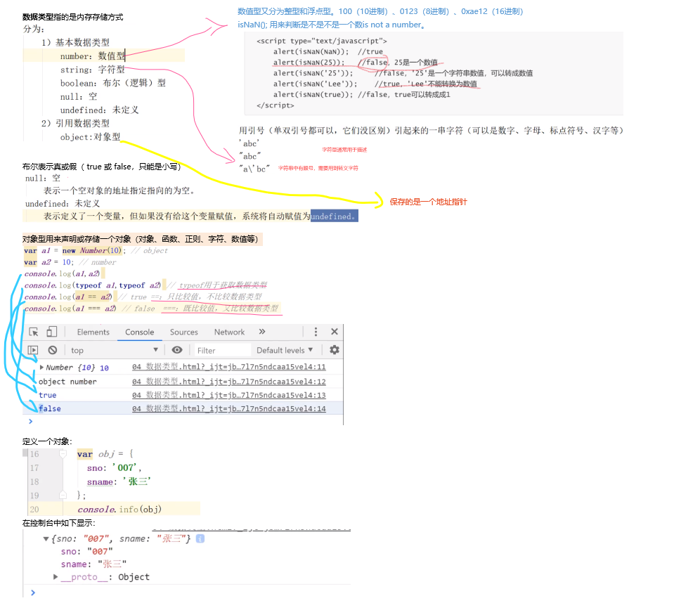Open the top context dropdown

(x=115, y=351)
